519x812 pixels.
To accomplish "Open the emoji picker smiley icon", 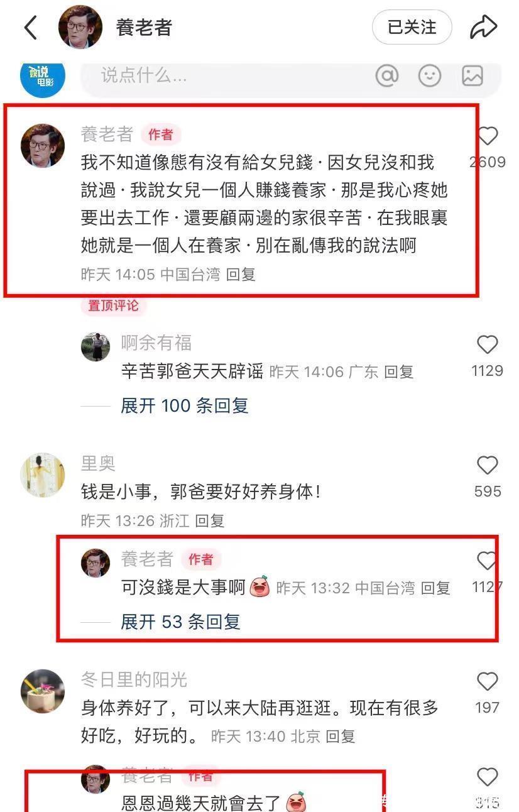I will point(430,76).
